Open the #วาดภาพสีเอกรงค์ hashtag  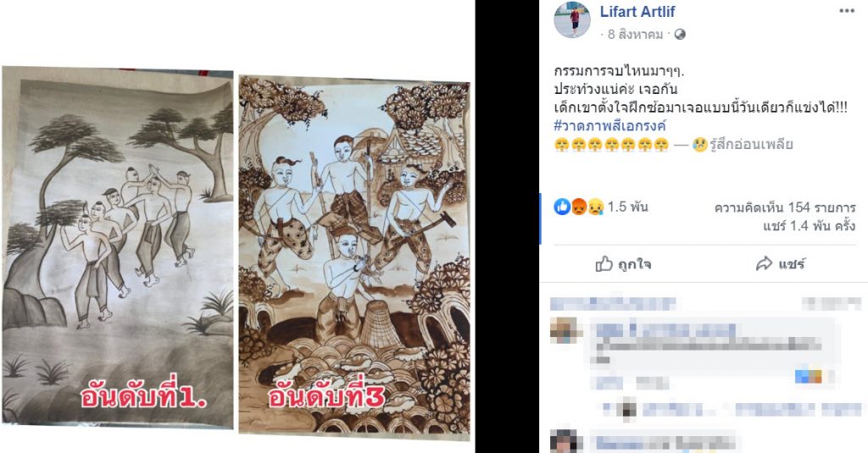pyautogui.click(x=609, y=125)
